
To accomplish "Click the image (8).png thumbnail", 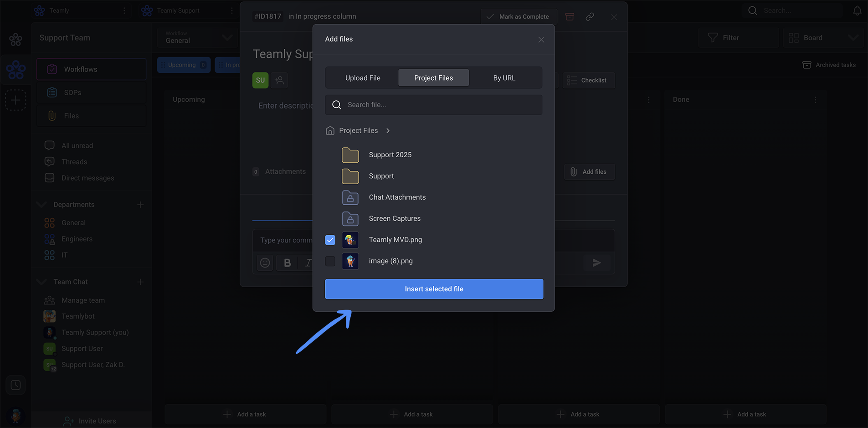I will point(350,261).
